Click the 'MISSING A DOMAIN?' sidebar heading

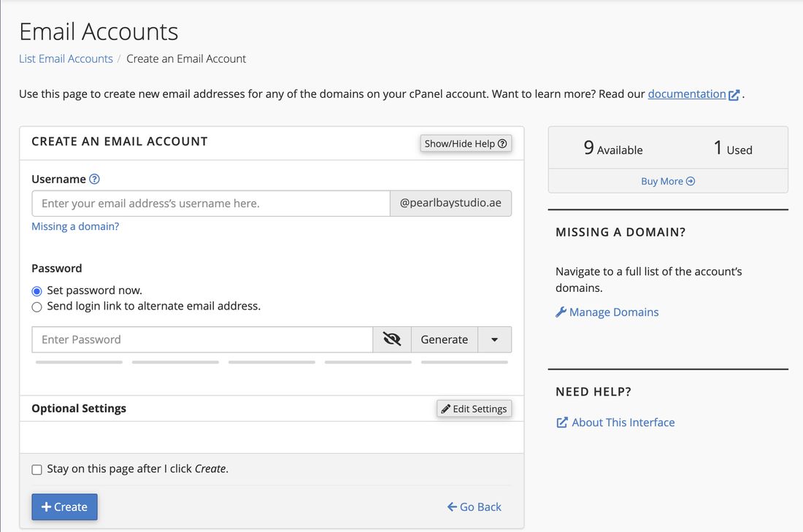[620, 232]
